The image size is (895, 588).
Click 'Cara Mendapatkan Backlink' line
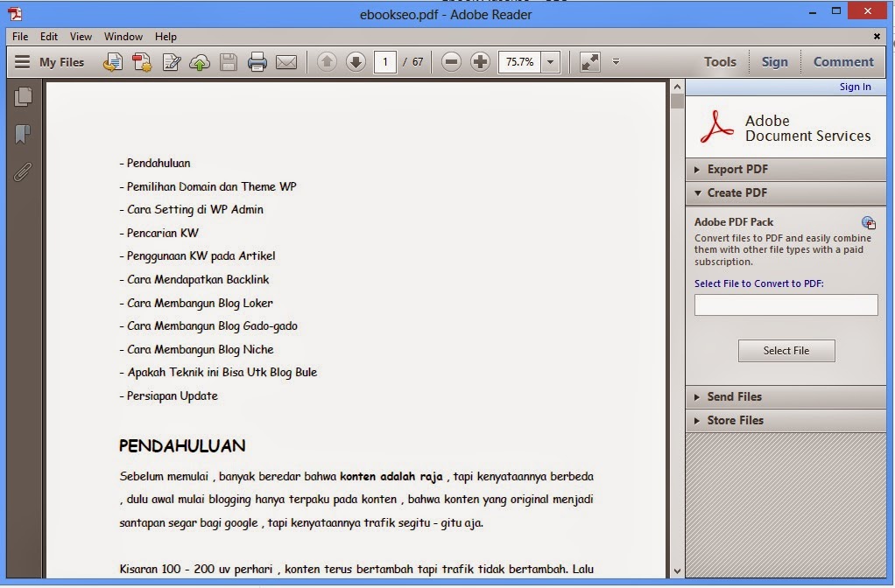(194, 279)
